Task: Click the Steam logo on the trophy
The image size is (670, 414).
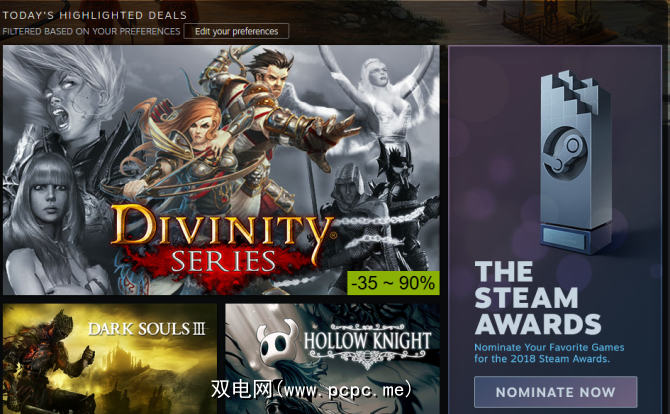Action: pos(564,151)
